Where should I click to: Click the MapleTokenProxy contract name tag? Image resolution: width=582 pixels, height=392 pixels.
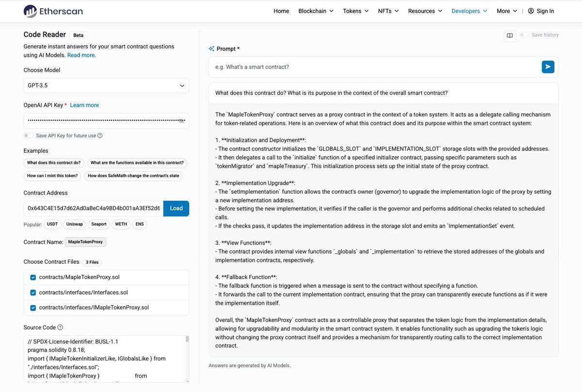tap(85, 242)
